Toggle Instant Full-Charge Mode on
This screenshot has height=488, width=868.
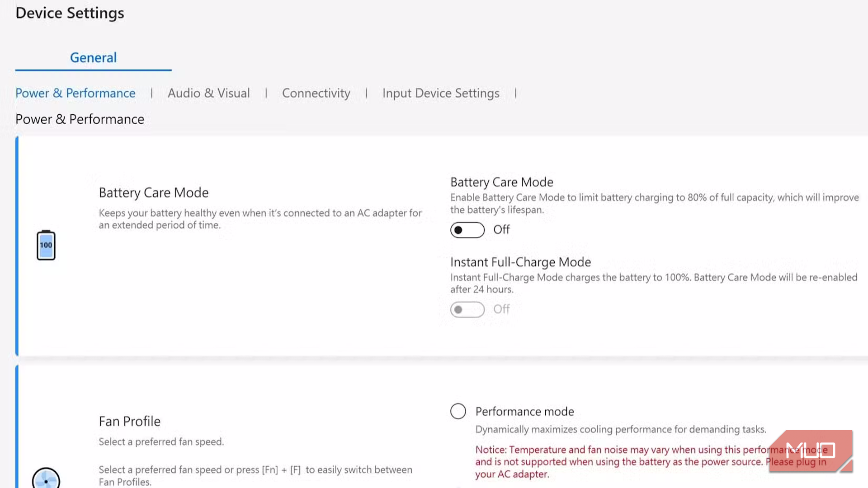[x=467, y=309]
